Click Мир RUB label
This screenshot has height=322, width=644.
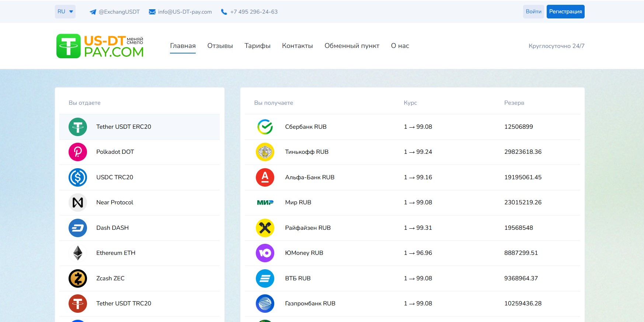coord(298,202)
